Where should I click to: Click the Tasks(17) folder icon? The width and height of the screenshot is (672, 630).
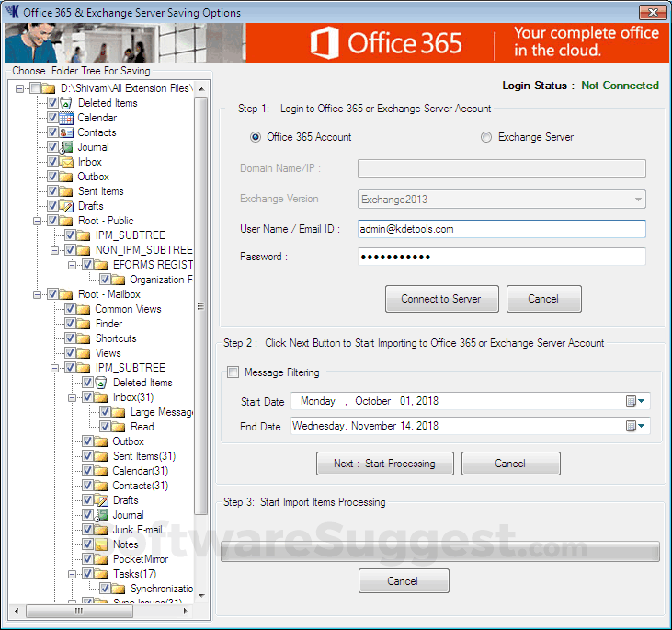[101, 574]
